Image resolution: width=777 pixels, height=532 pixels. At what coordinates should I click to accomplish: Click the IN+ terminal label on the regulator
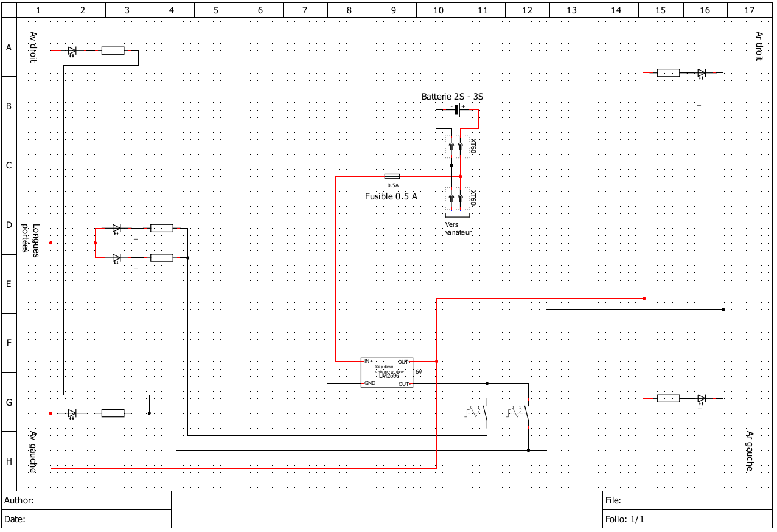click(x=368, y=361)
